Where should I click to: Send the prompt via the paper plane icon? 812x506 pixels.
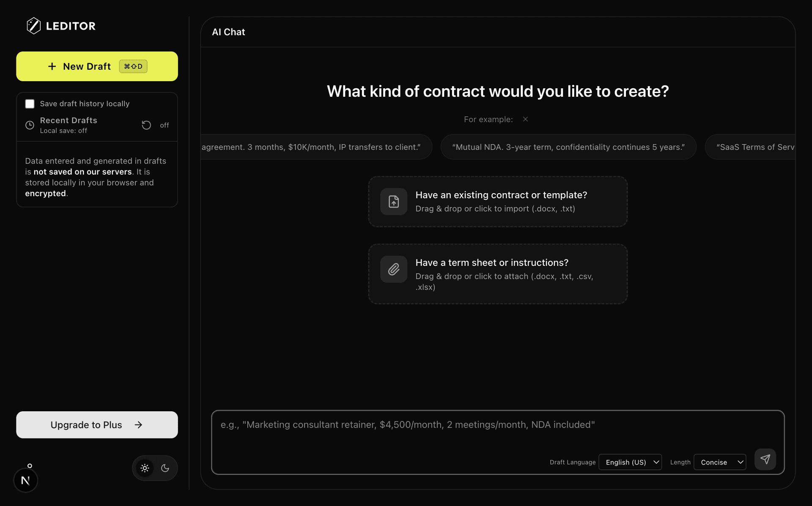(x=765, y=459)
